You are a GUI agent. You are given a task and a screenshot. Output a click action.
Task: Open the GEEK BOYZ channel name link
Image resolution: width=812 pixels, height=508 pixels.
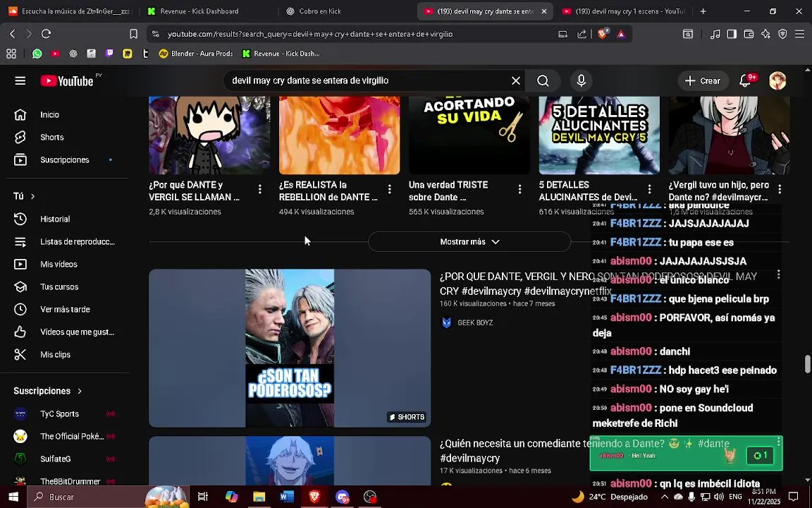click(475, 322)
